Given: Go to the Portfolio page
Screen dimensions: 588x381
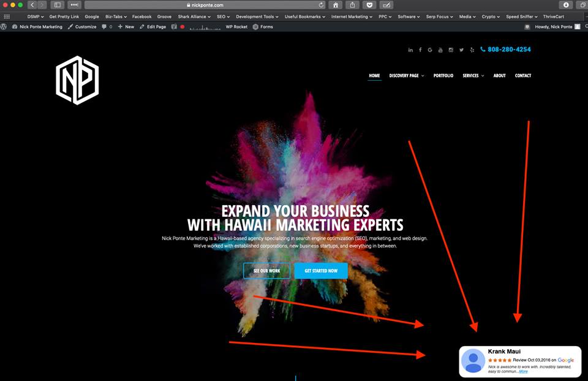Looking at the screenshot, I should (x=443, y=76).
